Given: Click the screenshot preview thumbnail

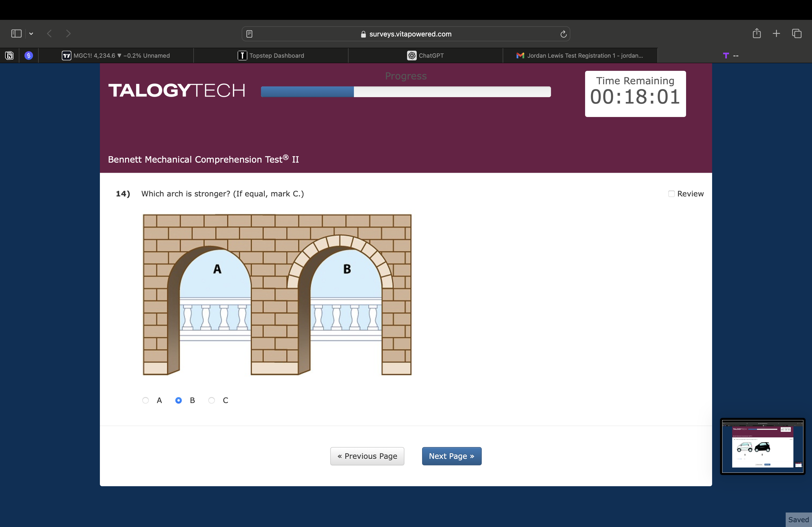Looking at the screenshot, I should [763, 446].
